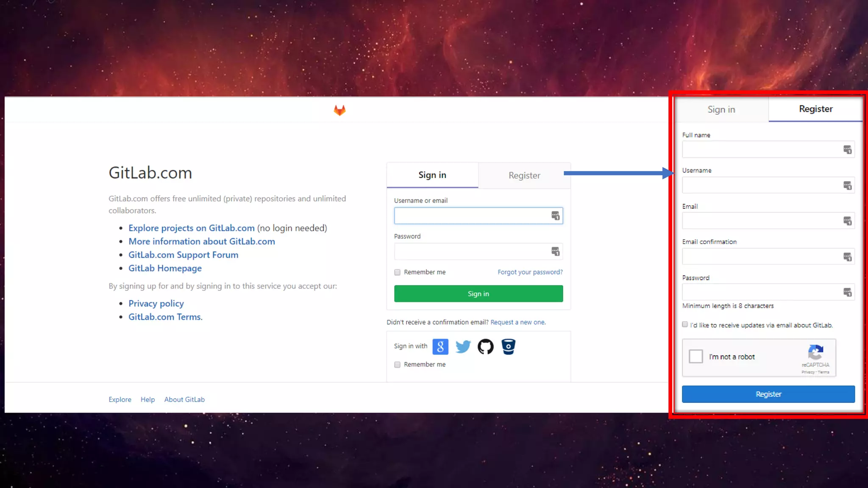Focus the Username or email input
Viewport: 868px width, 488px height.
(479, 216)
